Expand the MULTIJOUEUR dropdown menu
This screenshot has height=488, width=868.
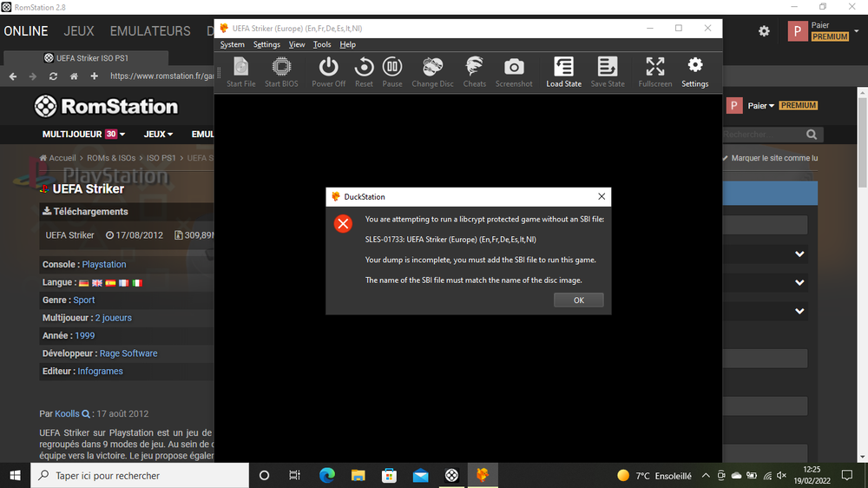(83, 135)
